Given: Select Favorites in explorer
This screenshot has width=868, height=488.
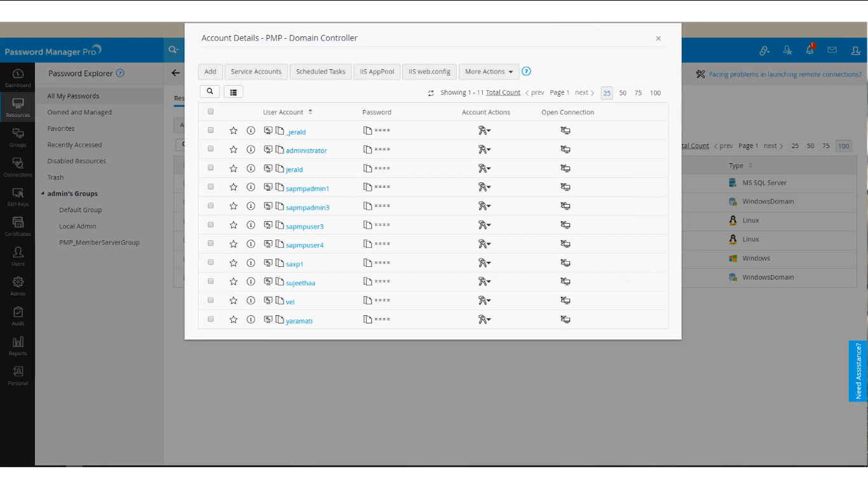Looking at the screenshot, I should coord(61,128).
